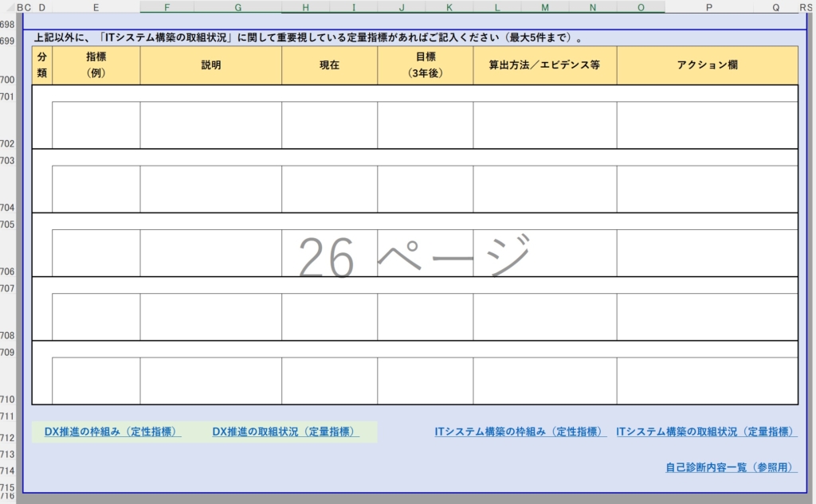The height and width of the screenshot is (504, 816).
Task: Click the アクション欄 header cell
Action: [x=708, y=65]
